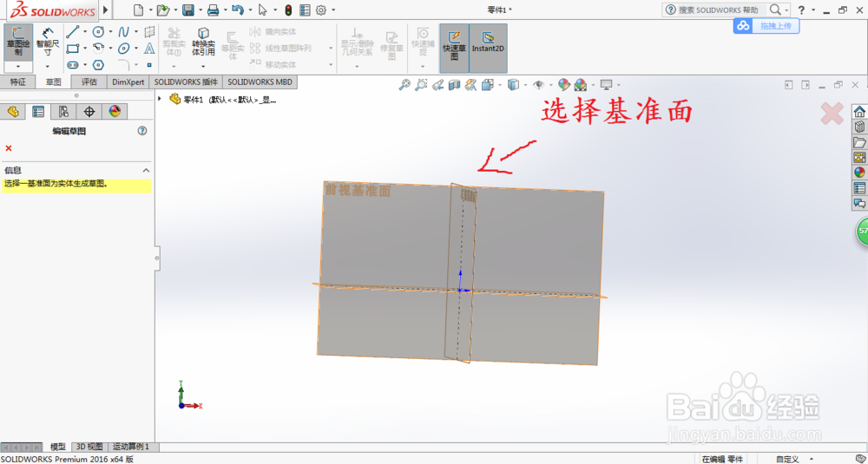The width and height of the screenshot is (868, 464).
Task: Click Convert Entities (转换实体引用)
Action: 203,42
